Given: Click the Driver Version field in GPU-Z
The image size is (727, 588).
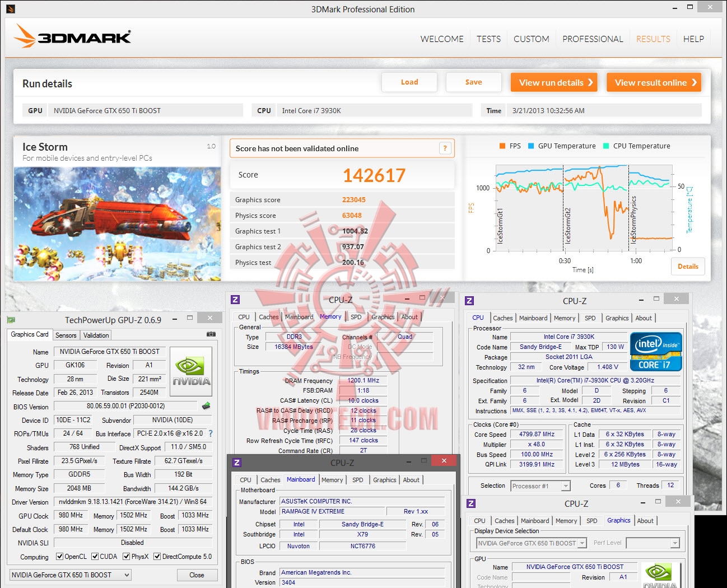Looking at the screenshot, I should point(133,502).
